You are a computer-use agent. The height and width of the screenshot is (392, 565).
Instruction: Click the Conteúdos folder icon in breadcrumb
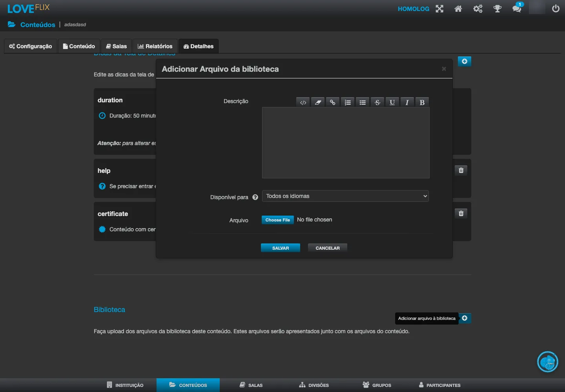[x=12, y=24]
